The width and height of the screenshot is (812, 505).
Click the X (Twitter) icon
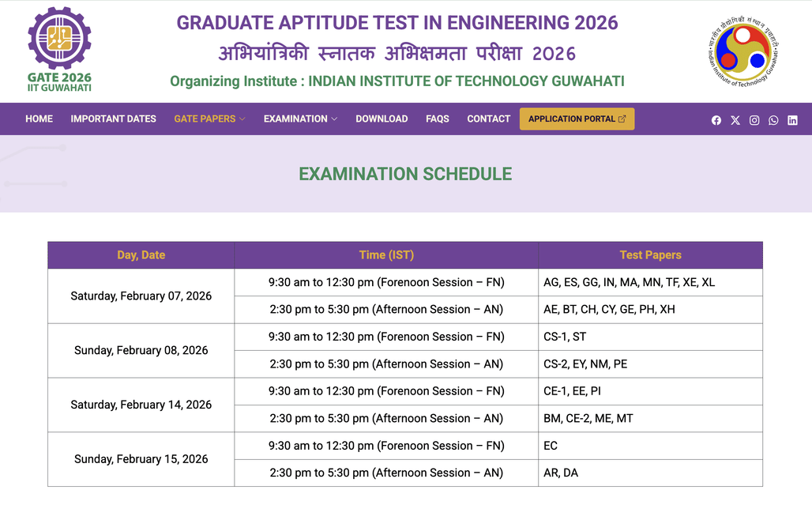[x=735, y=120]
